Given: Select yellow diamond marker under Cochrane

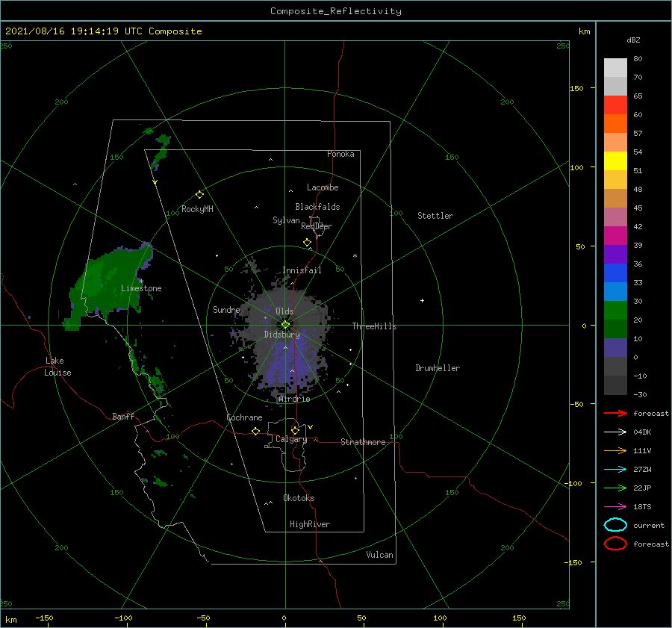Looking at the screenshot, I should click(256, 432).
